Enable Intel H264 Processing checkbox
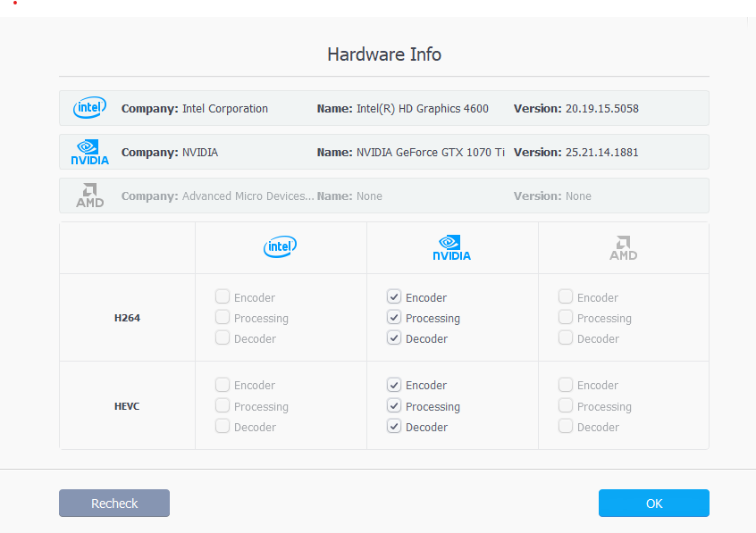756x533 pixels. [x=223, y=317]
